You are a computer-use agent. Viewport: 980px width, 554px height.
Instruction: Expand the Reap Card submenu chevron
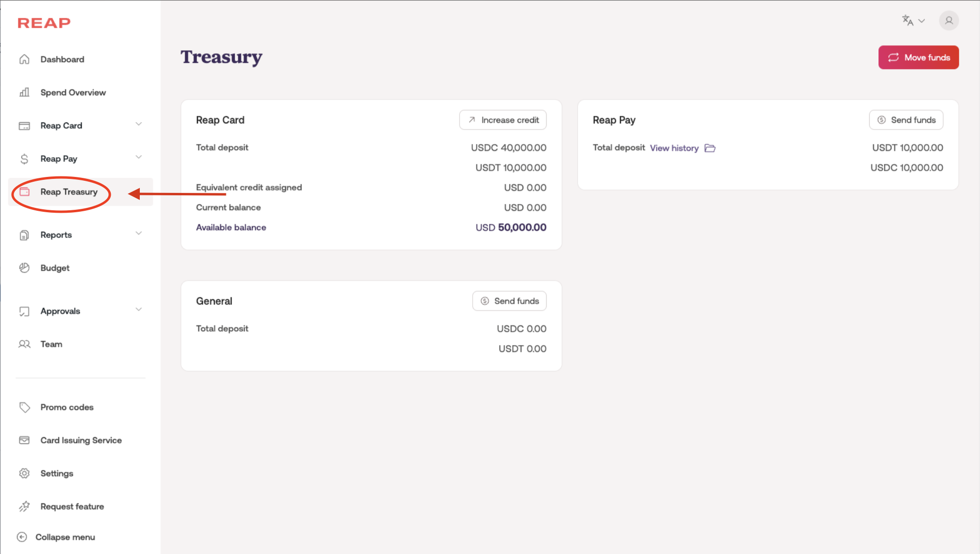[x=139, y=124]
